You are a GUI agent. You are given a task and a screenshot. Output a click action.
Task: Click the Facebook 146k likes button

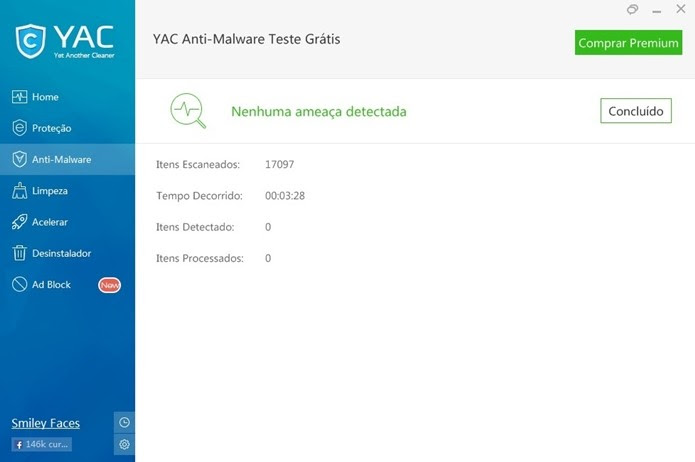[42, 444]
